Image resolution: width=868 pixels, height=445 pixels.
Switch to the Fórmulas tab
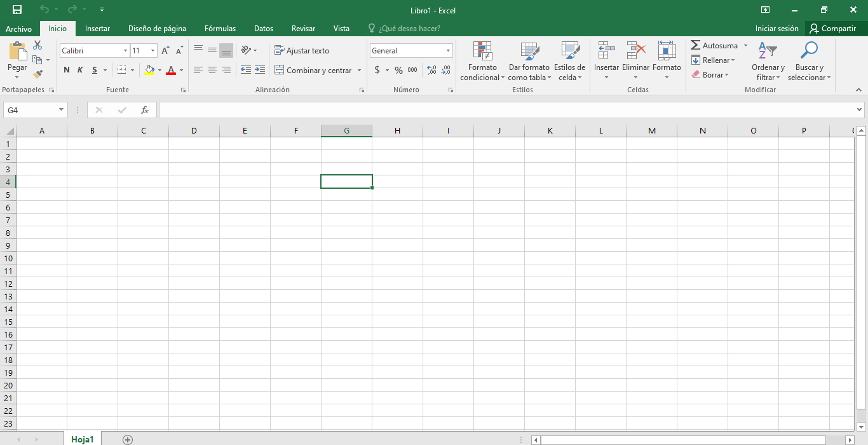(220, 29)
